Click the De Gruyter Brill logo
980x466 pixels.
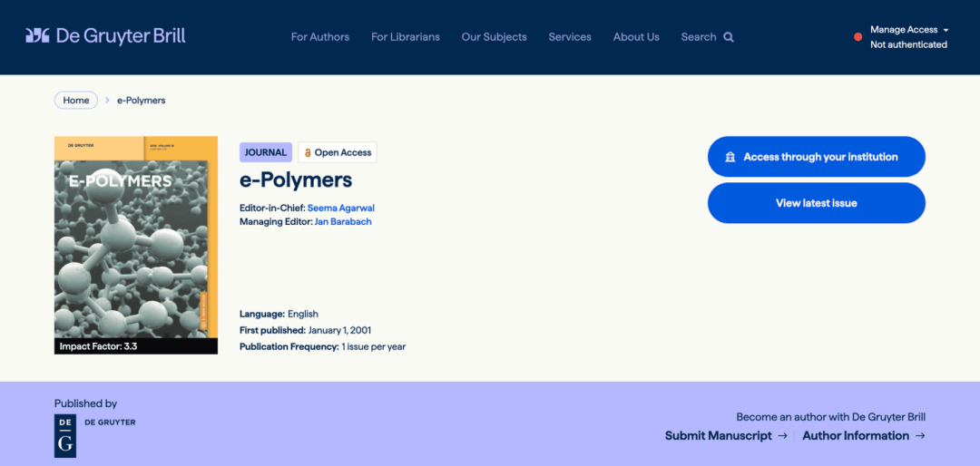click(x=105, y=35)
